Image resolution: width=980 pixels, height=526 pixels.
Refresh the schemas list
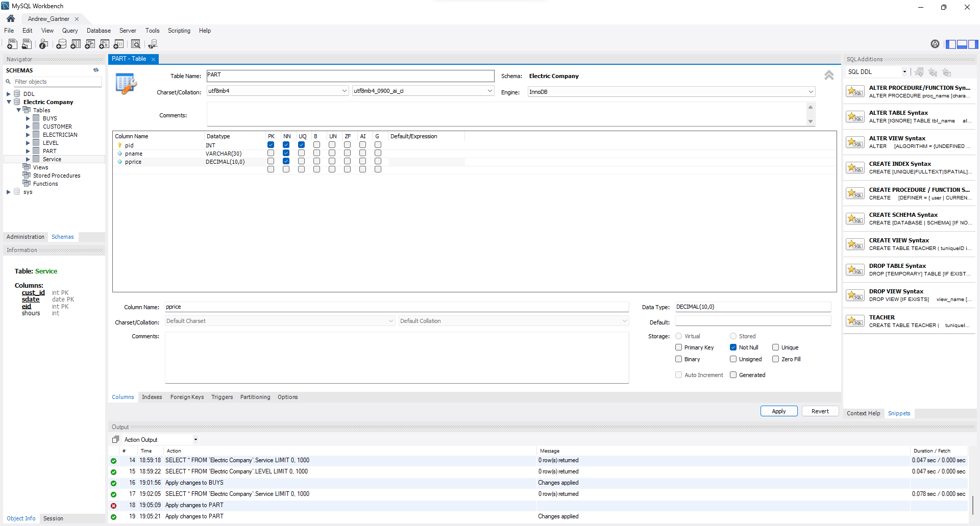(x=96, y=70)
